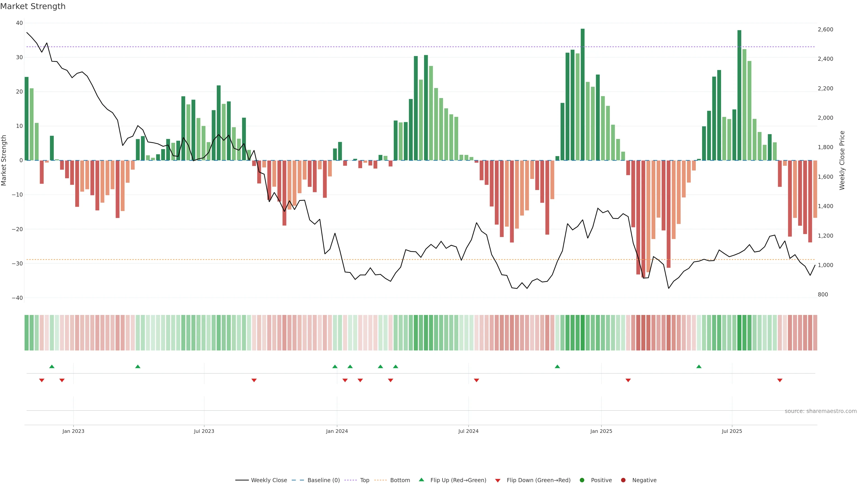Click first flip-up triangle marker before Jan 2023
The height and width of the screenshot is (488, 868).
(x=52, y=366)
